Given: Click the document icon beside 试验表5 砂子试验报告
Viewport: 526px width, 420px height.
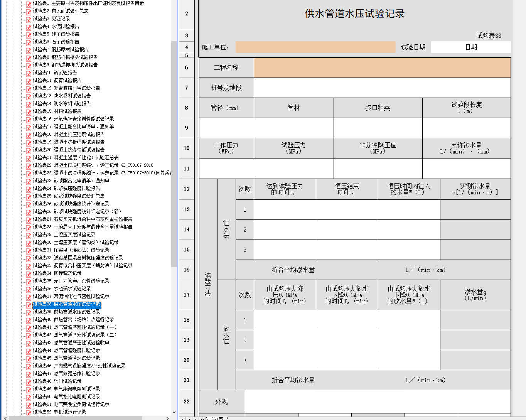Looking at the screenshot, I should click(x=29, y=35).
